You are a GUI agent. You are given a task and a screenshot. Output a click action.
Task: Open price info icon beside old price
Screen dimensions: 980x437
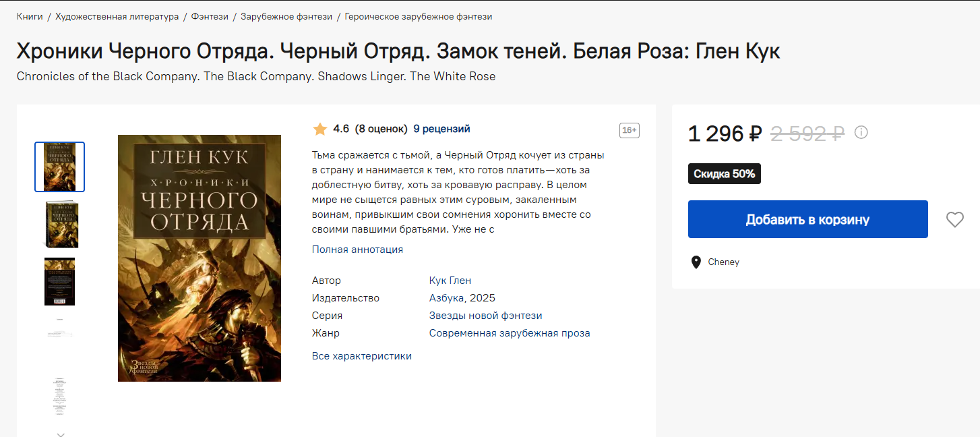(861, 132)
